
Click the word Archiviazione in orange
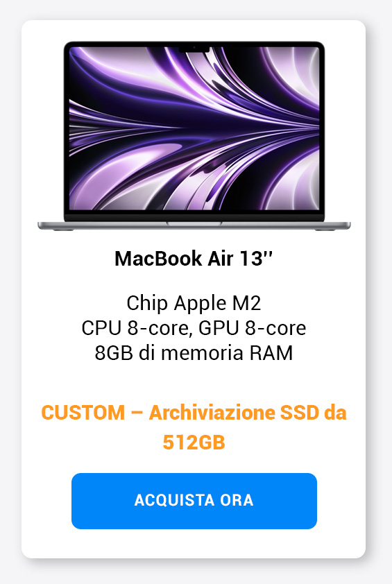(x=212, y=413)
